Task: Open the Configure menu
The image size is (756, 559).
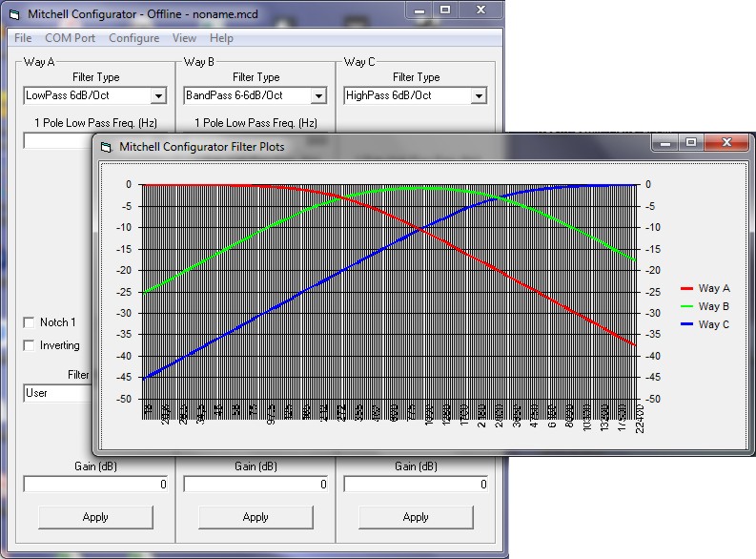Action: pyautogui.click(x=134, y=38)
